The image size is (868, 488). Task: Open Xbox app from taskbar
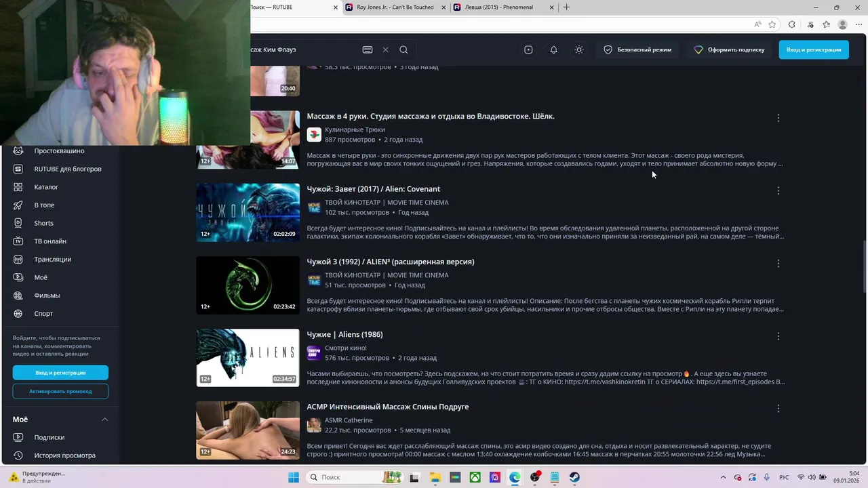tap(475, 477)
